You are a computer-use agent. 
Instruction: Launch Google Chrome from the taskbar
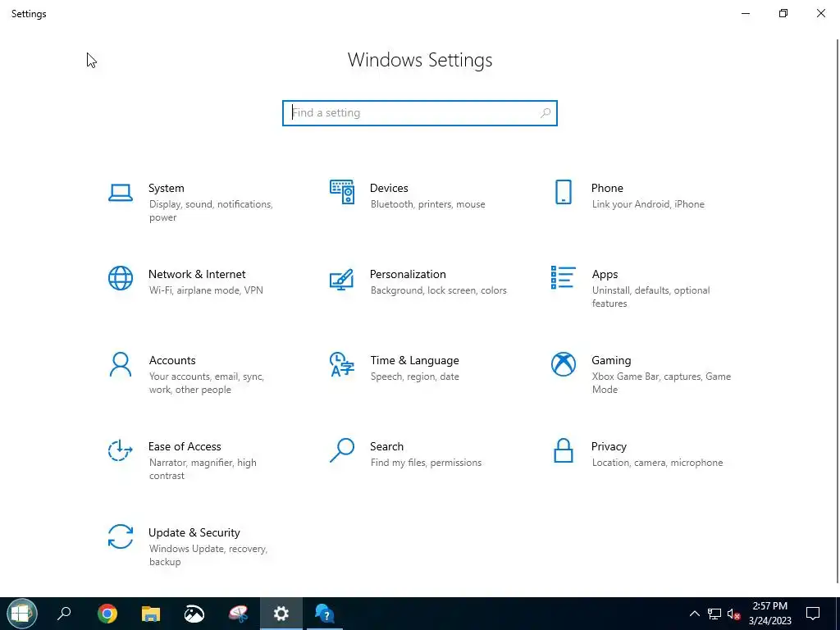[x=107, y=614]
